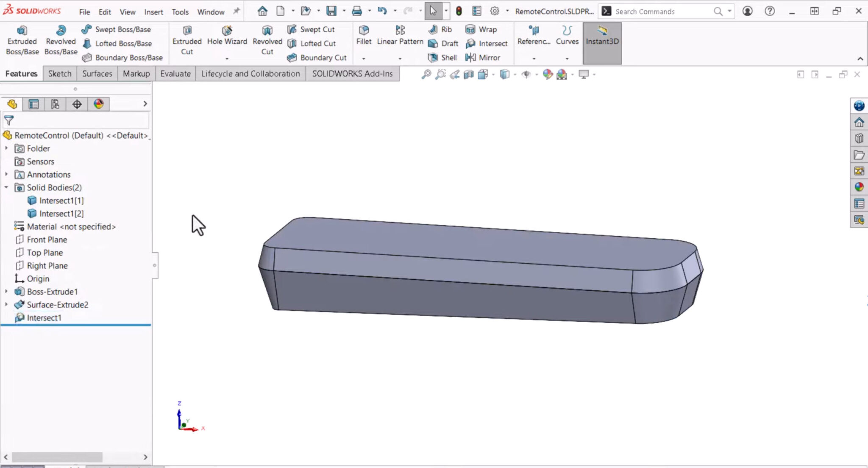Switch to the Surfaces tab
Viewport: 868px width, 468px height.
97,73
